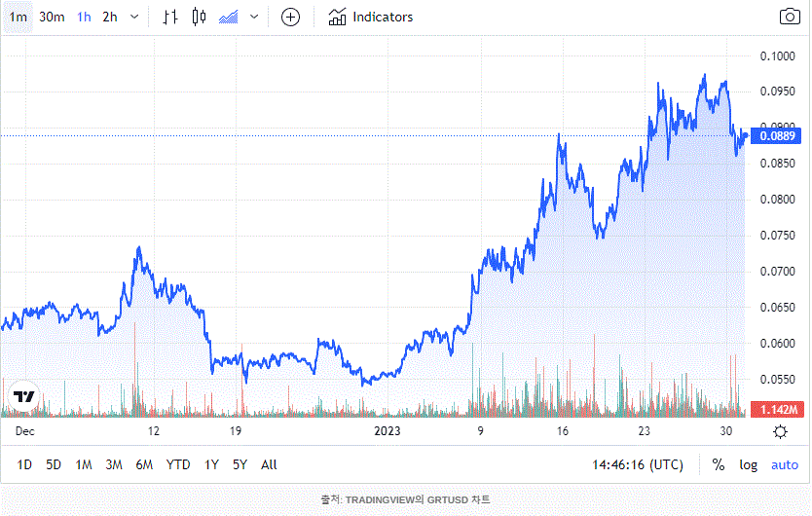Open the Indicators menu
Viewport: 812px width, 516px height.
click(x=371, y=18)
